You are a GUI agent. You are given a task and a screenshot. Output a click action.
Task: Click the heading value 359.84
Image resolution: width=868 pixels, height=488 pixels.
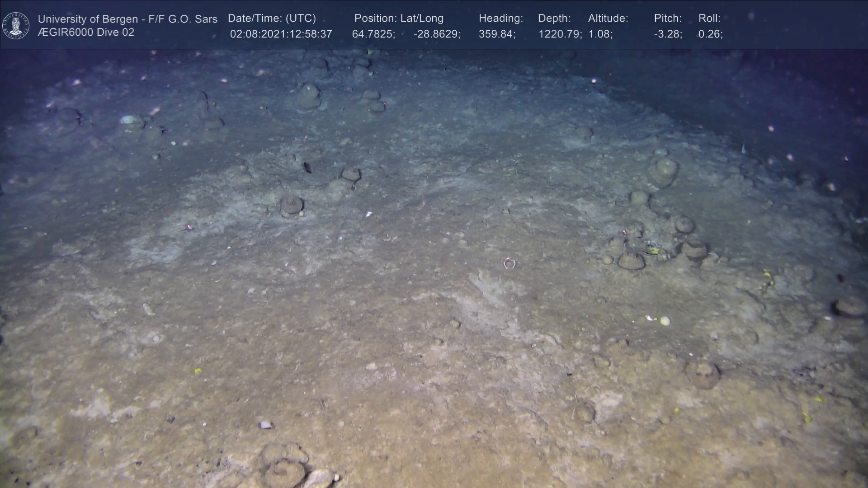coord(497,34)
